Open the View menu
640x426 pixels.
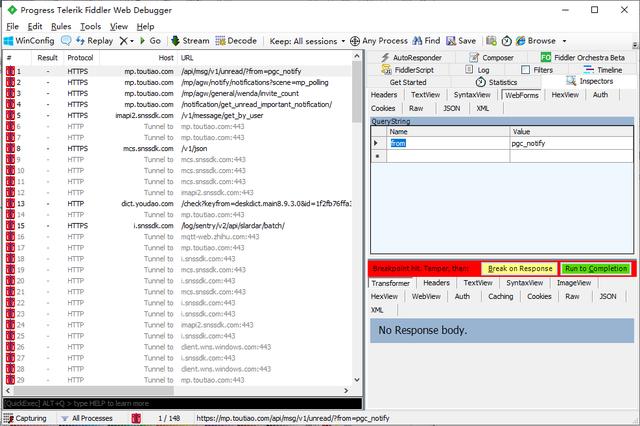point(119,27)
